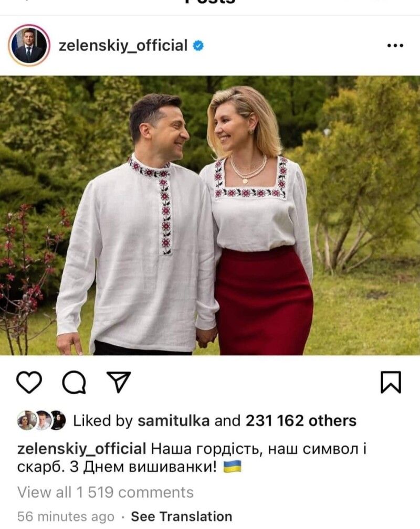The image size is (420, 529).
Task: Open zelenskiy_official profile picture story
Action: point(29,45)
